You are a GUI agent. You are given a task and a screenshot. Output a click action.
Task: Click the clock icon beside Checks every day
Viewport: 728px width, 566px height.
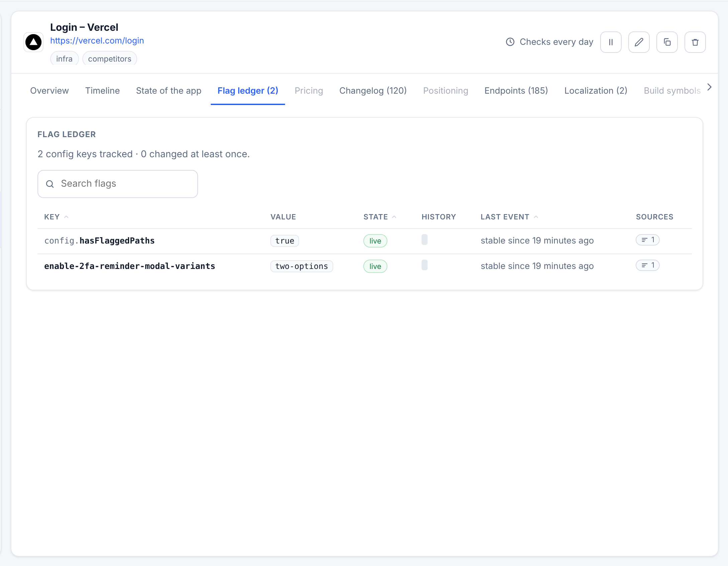click(510, 42)
